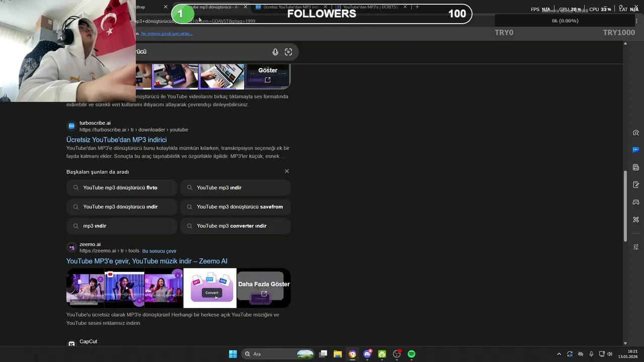The height and width of the screenshot is (362, 644).
Task: Click the 'zeemo.ai' site name
Action: pyautogui.click(x=90, y=244)
